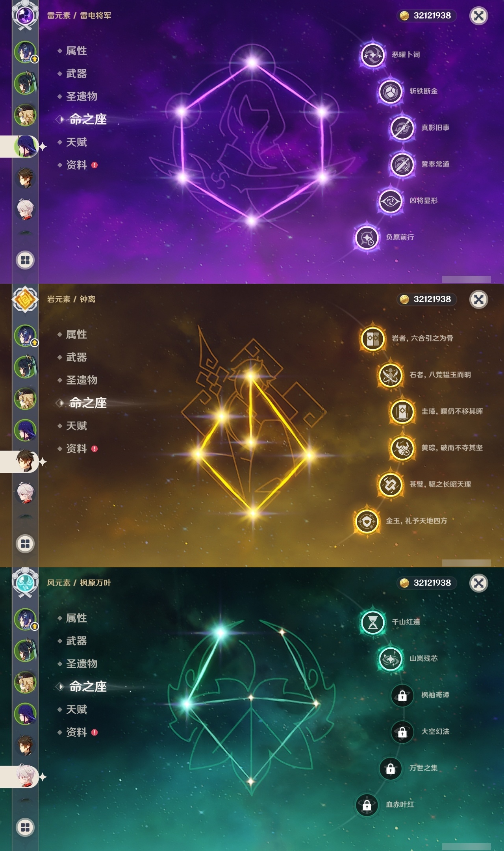
Task: Select the 斩铁断金 constellation node
Action: [390, 91]
